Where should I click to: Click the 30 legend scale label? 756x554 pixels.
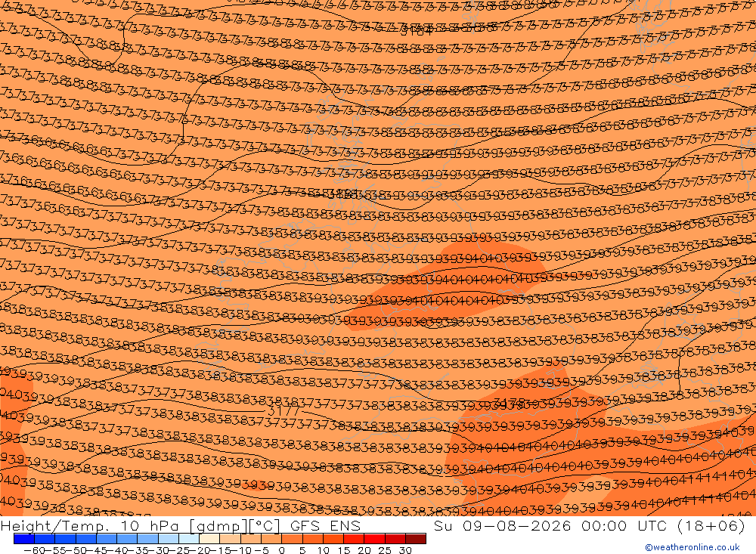pos(405,549)
